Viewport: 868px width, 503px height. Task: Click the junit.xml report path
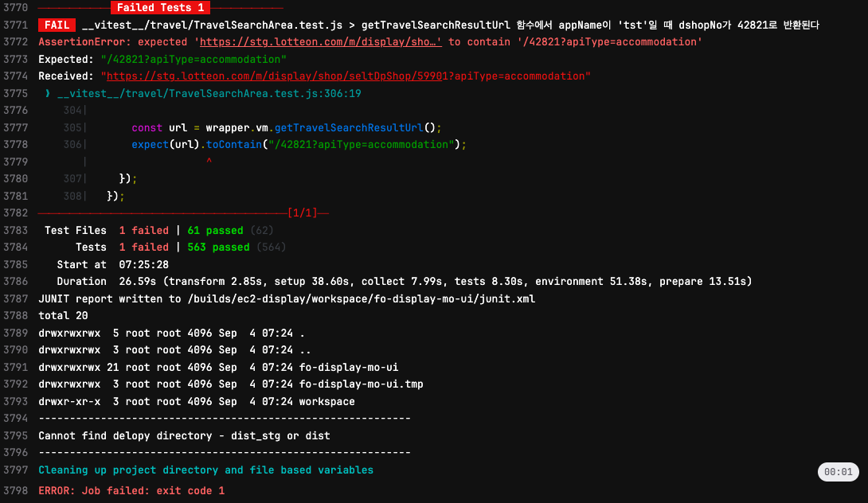[x=362, y=298]
